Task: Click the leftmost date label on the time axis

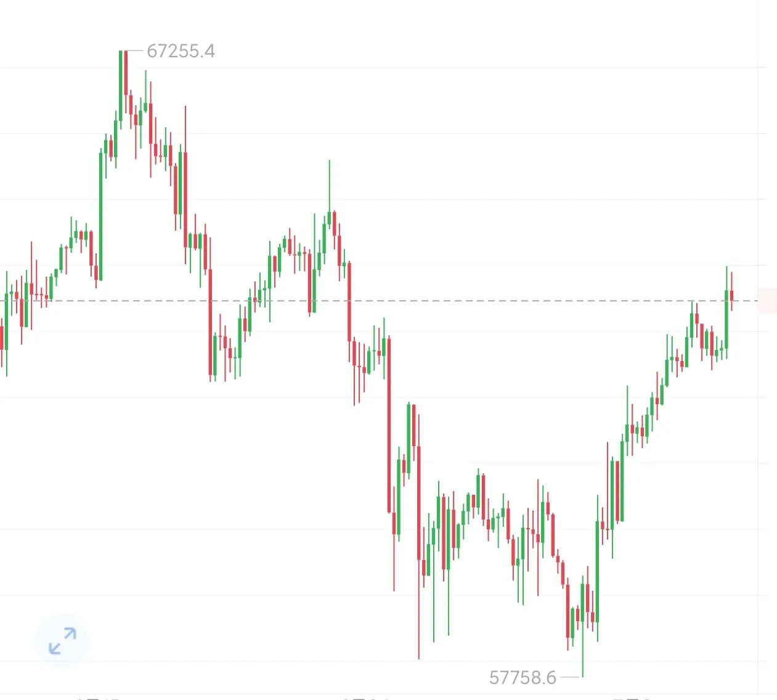Action: point(97,698)
